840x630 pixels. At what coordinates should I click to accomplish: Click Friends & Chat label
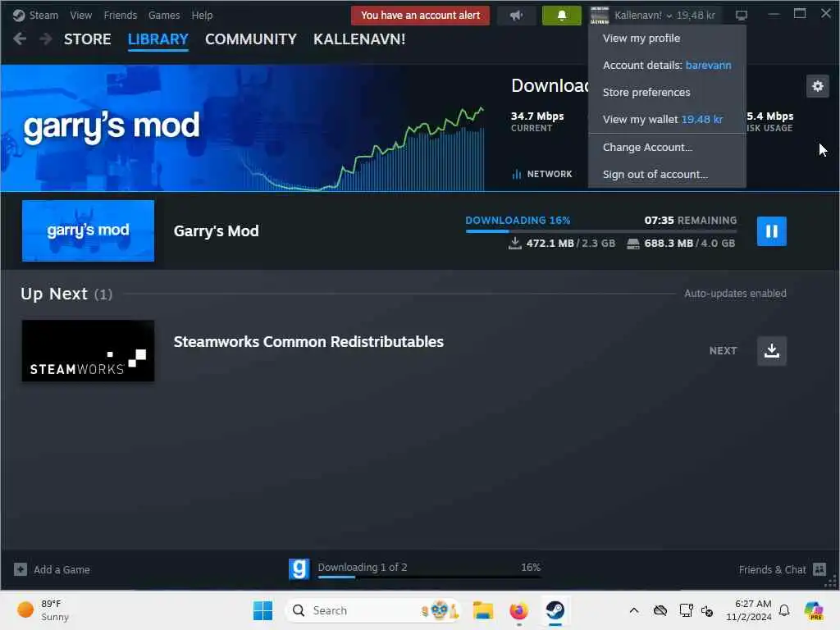772,569
